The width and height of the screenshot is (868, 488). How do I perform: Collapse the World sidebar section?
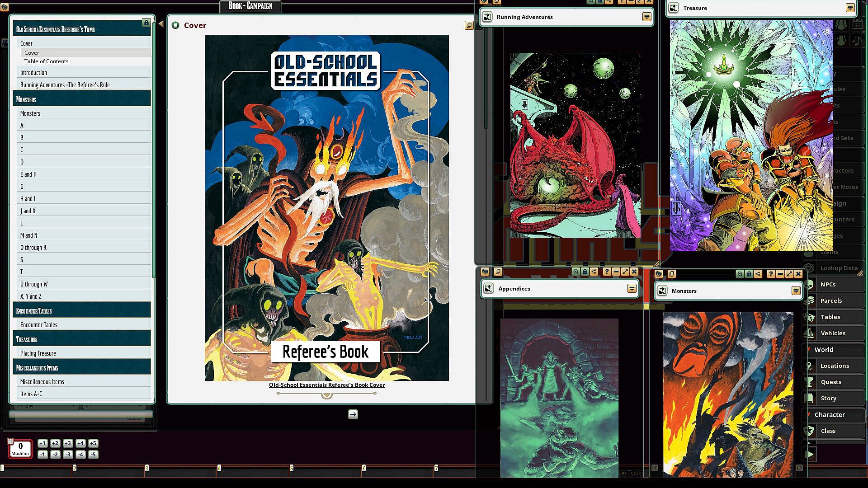click(x=809, y=349)
